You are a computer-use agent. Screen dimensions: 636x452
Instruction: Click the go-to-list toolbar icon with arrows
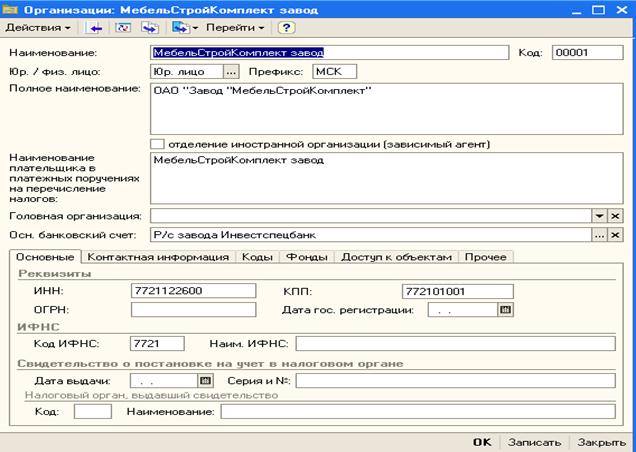click(x=150, y=28)
